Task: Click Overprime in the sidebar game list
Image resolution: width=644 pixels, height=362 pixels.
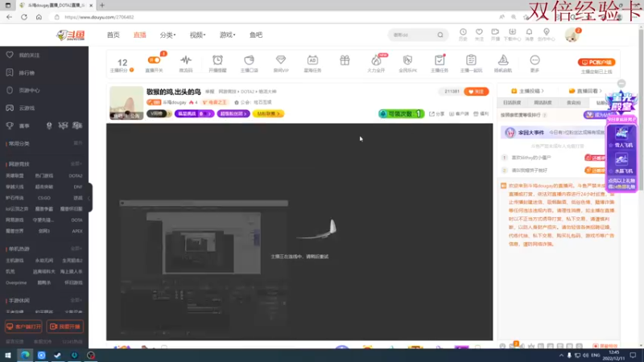Action: (x=16, y=283)
